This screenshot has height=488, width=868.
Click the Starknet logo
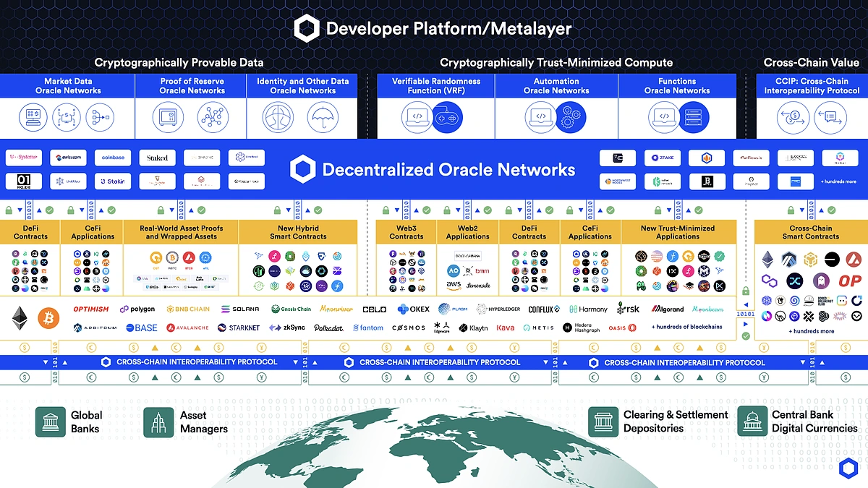239,328
